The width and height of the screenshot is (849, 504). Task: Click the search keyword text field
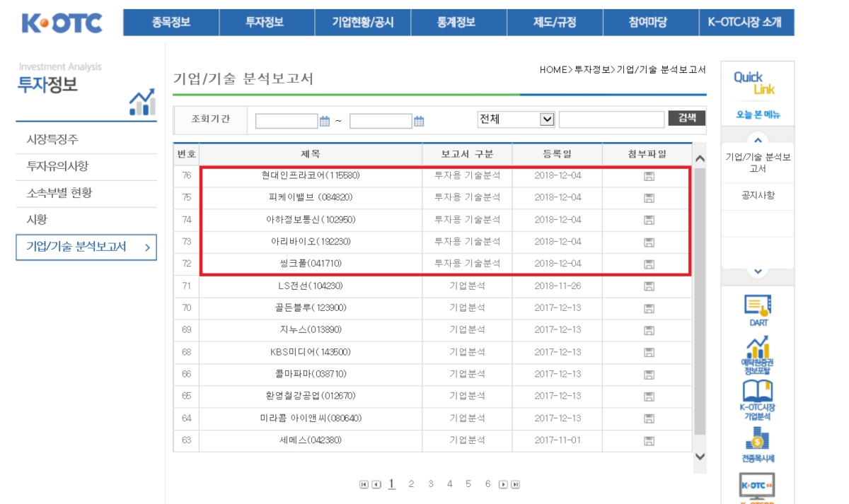(x=611, y=119)
